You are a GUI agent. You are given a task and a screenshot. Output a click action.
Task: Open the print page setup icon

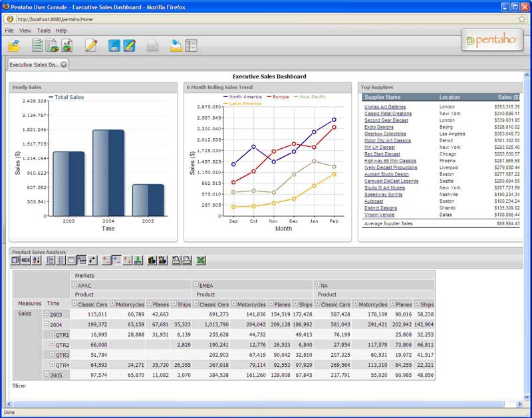pos(176,261)
